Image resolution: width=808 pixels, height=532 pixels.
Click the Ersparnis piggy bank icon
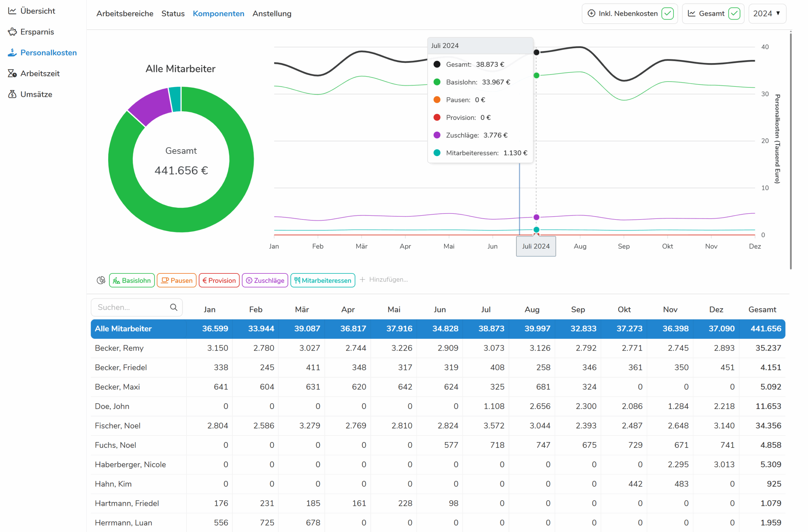pyautogui.click(x=12, y=32)
